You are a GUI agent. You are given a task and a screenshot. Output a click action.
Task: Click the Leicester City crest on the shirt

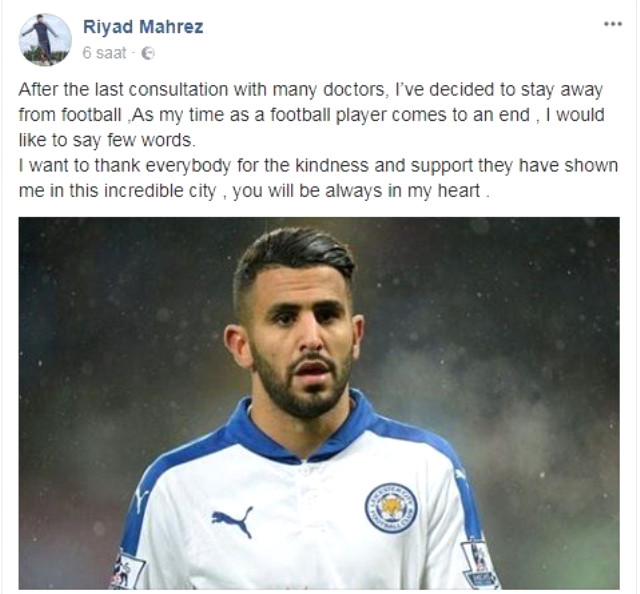(x=391, y=508)
